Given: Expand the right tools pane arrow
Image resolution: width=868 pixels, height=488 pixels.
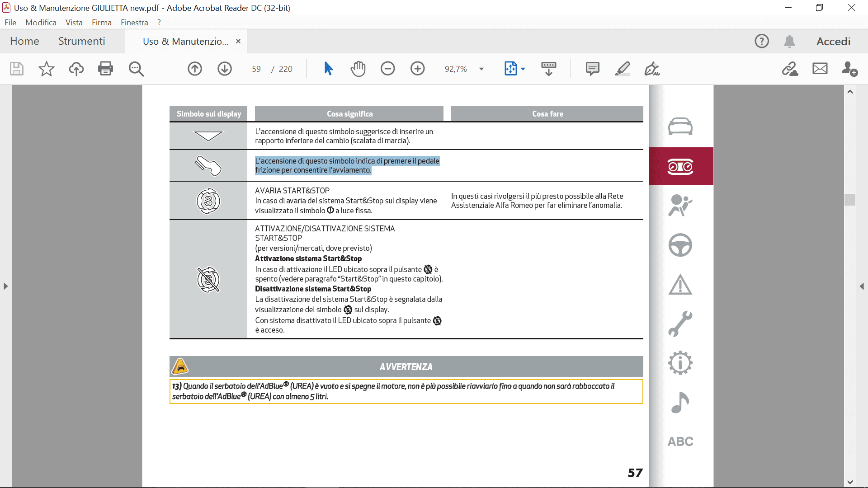Looking at the screenshot, I should 862,286.
